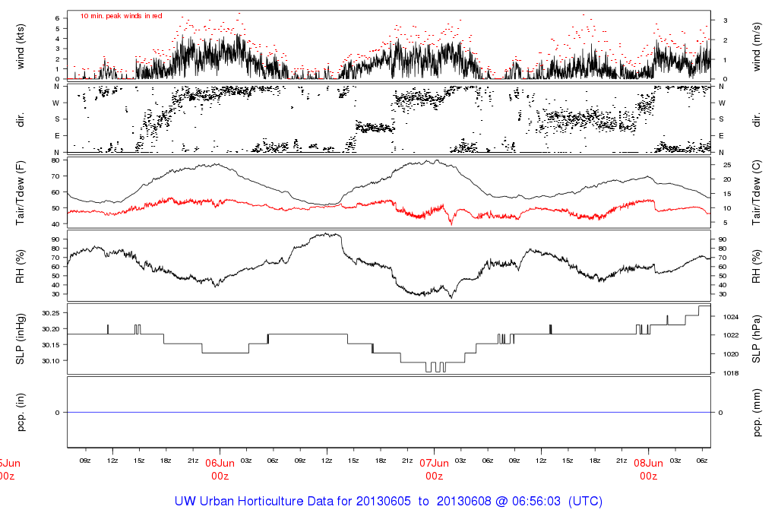Click the 'Tair/Tdew (F)' axis label
This screenshot has height=532, width=778.
pyautogui.click(x=21, y=192)
